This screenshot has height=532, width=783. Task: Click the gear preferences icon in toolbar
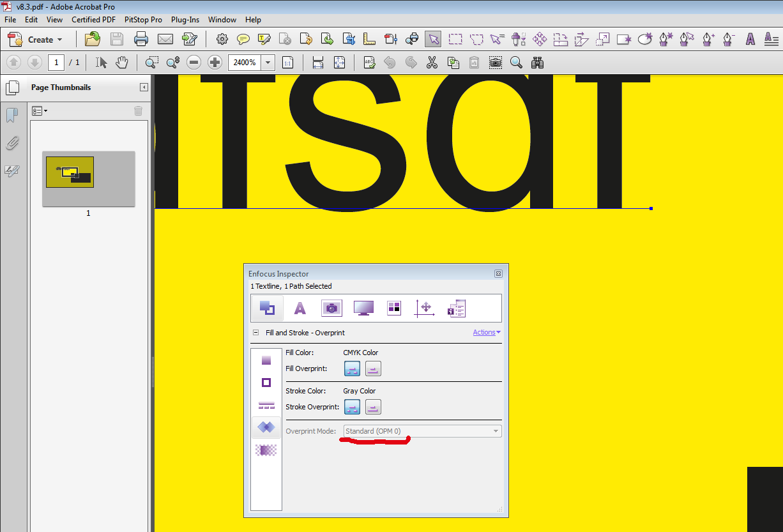pos(222,40)
